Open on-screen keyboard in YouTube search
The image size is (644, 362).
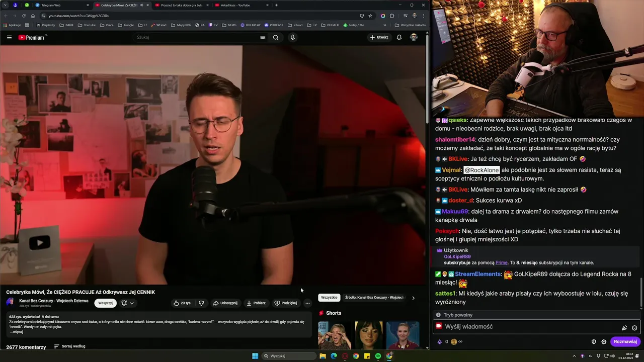tap(263, 37)
